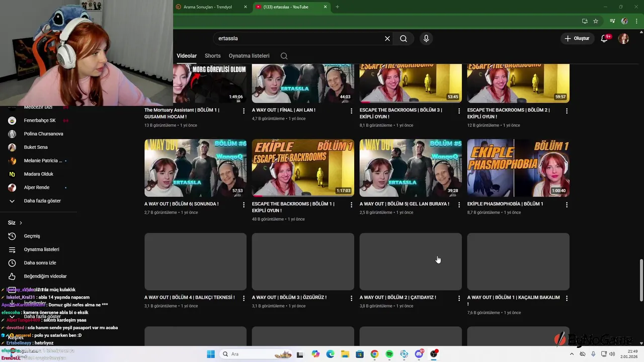Open options for A WAY OUT FİNAL video
This screenshot has height=362, width=644.
pos(352,111)
